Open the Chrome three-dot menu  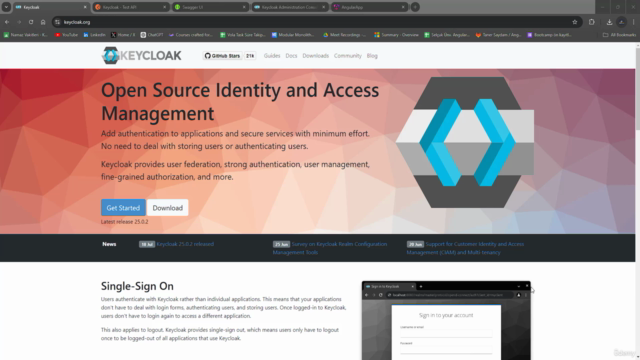coord(633,22)
